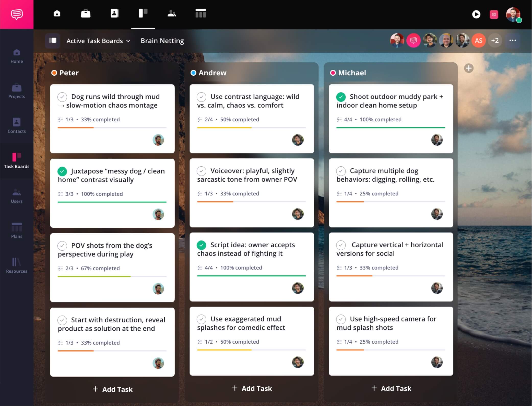Click the plans table icon in top bar

[x=200, y=13]
